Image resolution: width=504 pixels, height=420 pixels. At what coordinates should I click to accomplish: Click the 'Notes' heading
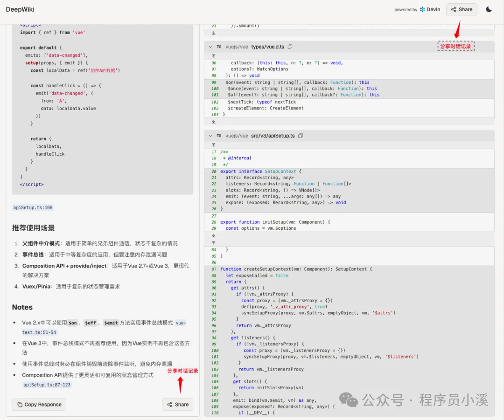tap(22, 307)
